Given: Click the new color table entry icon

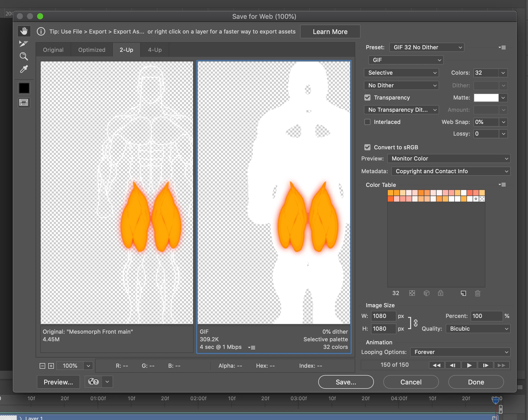Looking at the screenshot, I should click(463, 293).
